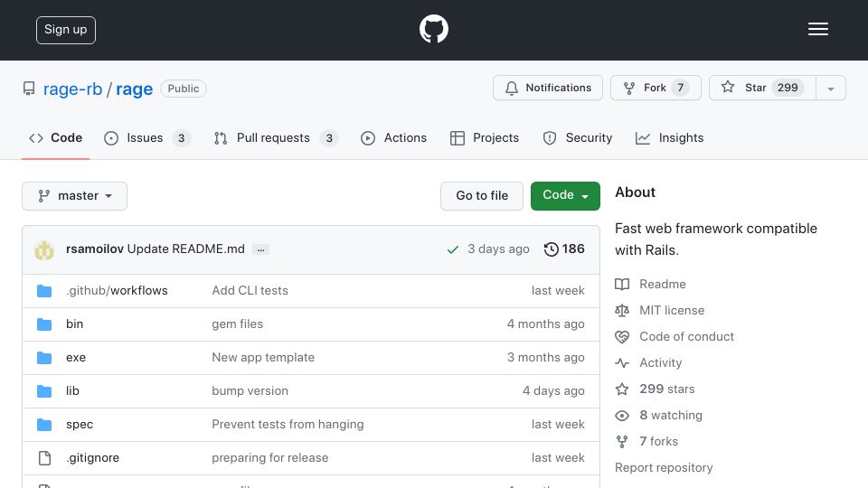Image resolution: width=868 pixels, height=488 pixels.
Task: Open the Code of conduct link
Action: click(686, 336)
